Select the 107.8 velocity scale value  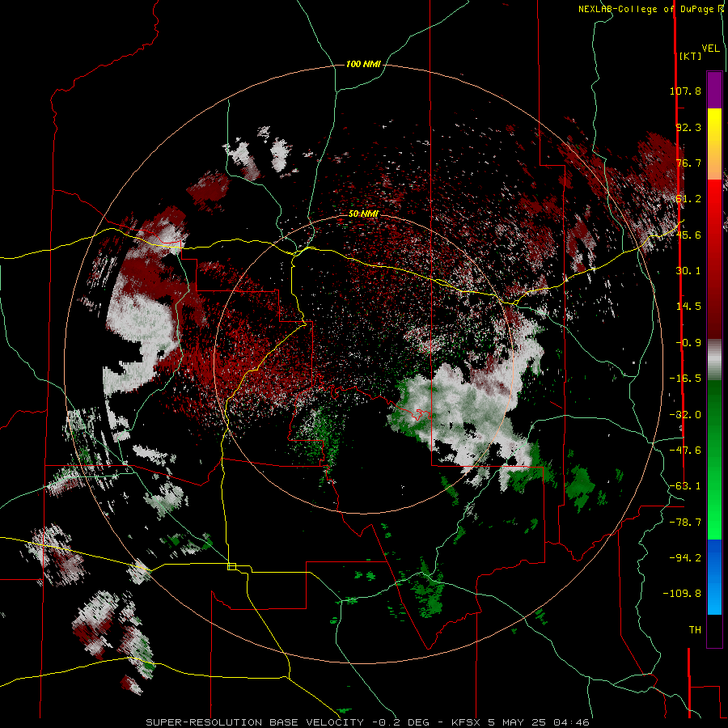point(685,91)
